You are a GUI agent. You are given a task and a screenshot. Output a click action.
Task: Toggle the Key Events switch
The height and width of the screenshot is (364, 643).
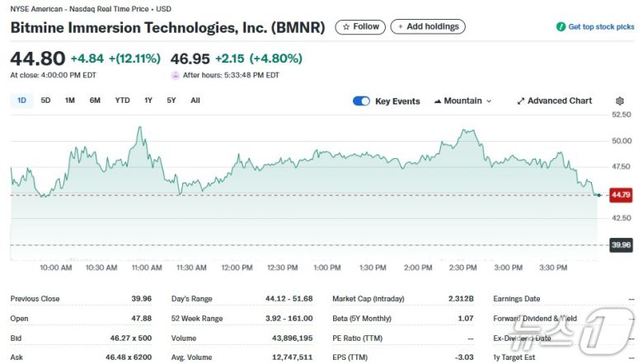pos(361,101)
